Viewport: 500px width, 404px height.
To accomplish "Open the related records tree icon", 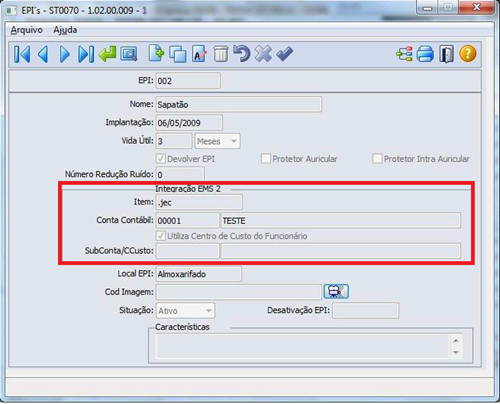I will pos(404,54).
